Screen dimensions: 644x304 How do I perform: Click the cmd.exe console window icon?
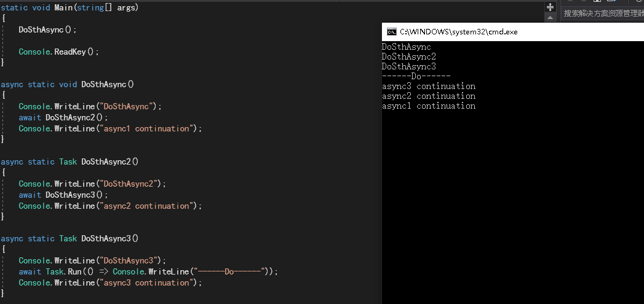pyautogui.click(x=392, y=31)
